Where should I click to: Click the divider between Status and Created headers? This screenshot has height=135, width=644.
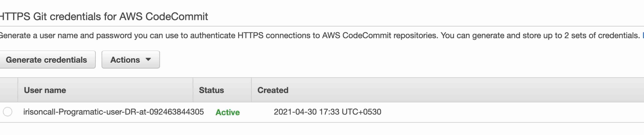coord(251,90)
